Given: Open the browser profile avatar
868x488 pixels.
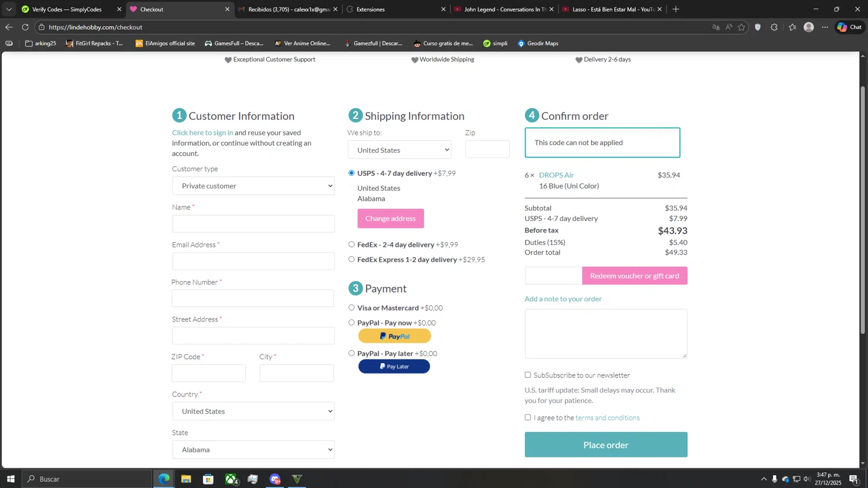Looking at the screenshot, I should click(809, 27).
